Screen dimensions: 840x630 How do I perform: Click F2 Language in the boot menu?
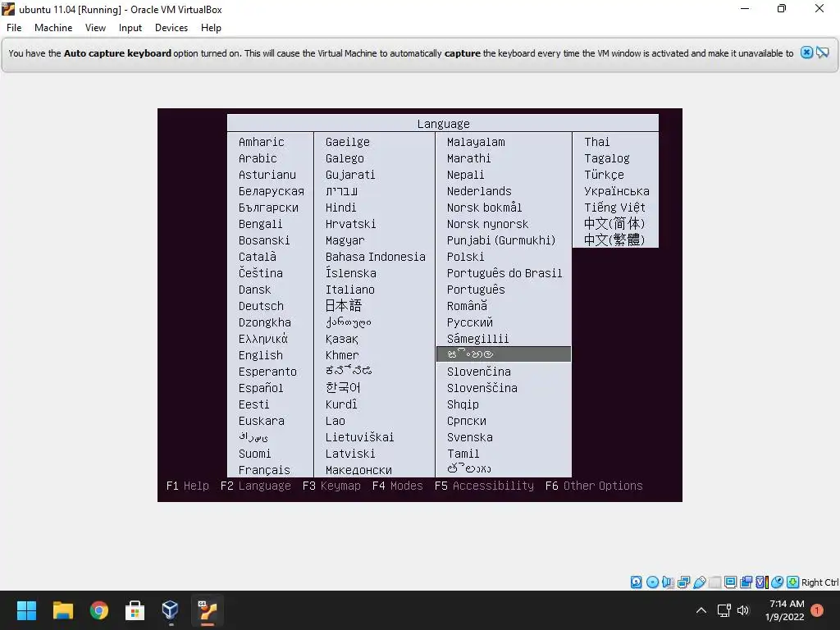pos(256,486)
